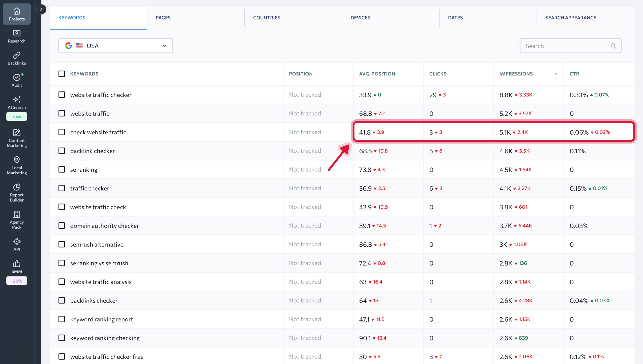This screenshot has width=643, height=364.
Task: Tick the 'backlink checker' keyword checkbox
Action: point(61,151)
